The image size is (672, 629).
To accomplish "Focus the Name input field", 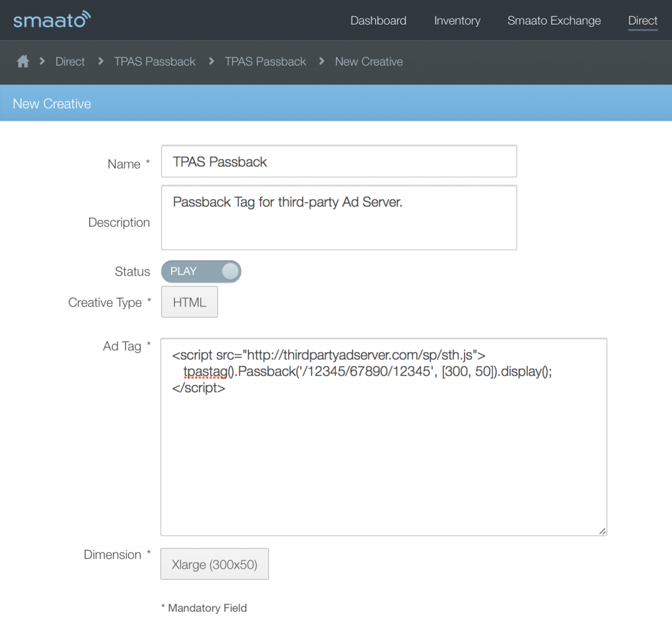I will pyautogui.click(x=339, y=161).
